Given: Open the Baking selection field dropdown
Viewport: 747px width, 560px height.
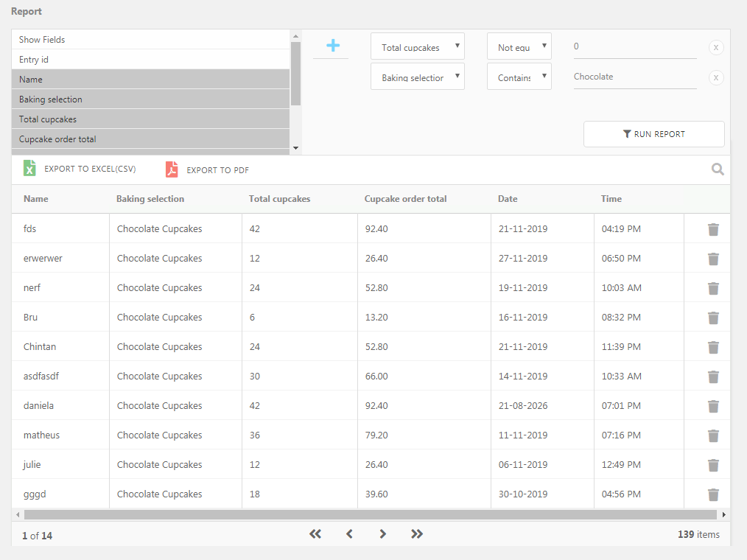Looking at the screenshot, I should (417, 76).
